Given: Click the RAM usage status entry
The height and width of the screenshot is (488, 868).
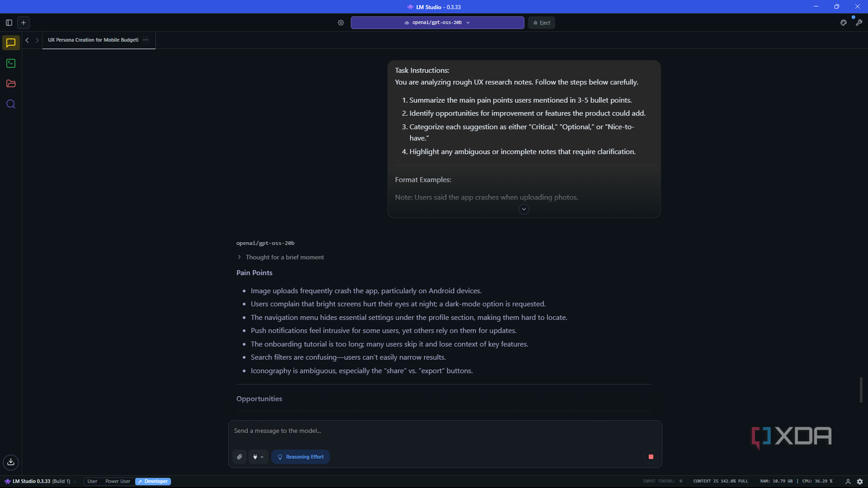Looking at the screenshot, I should click(777, 481).
